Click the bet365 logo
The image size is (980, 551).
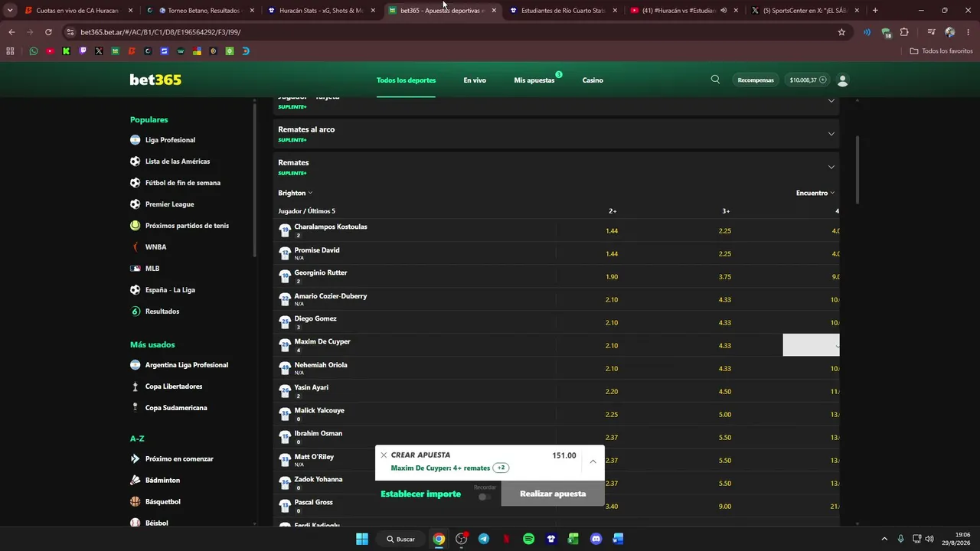pos(155,80)
